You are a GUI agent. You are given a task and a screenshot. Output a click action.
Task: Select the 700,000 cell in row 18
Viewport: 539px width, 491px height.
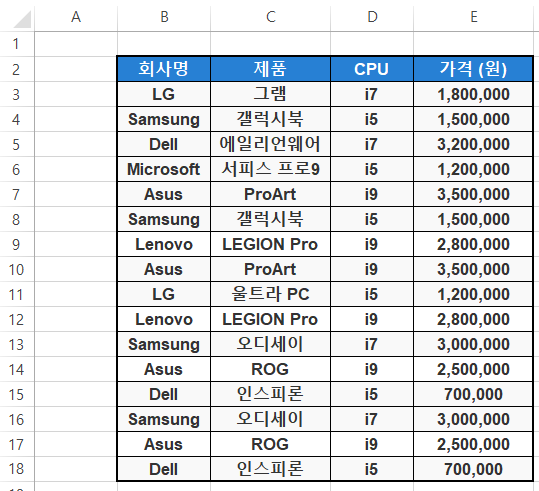point(473,469)
